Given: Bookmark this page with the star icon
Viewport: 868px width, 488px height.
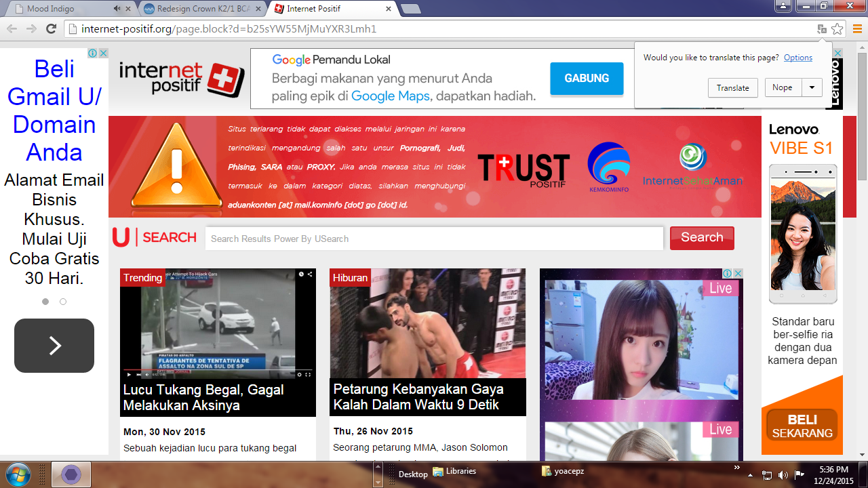Looking at the screenshot, I should [837, 29].
